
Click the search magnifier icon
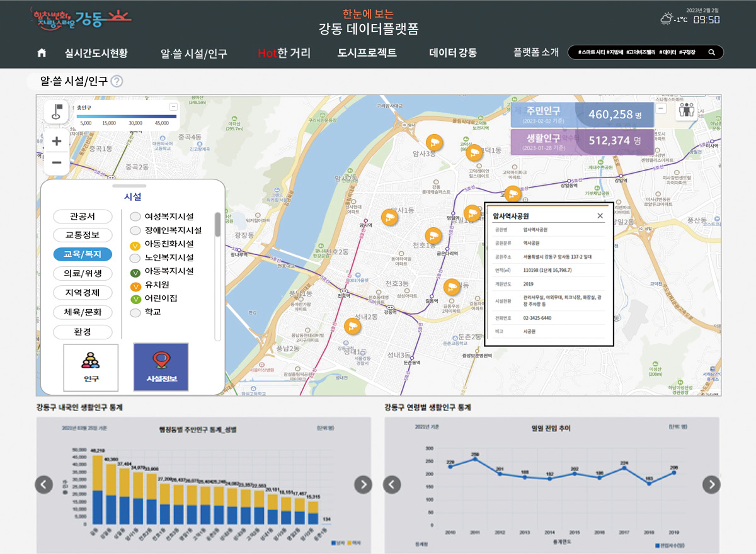click(711, 53)
